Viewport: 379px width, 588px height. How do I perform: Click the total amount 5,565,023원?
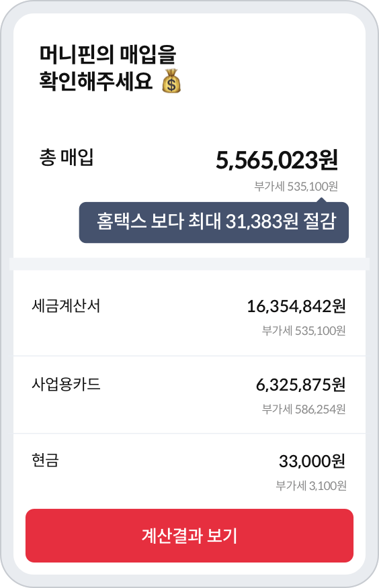(277, 160)
